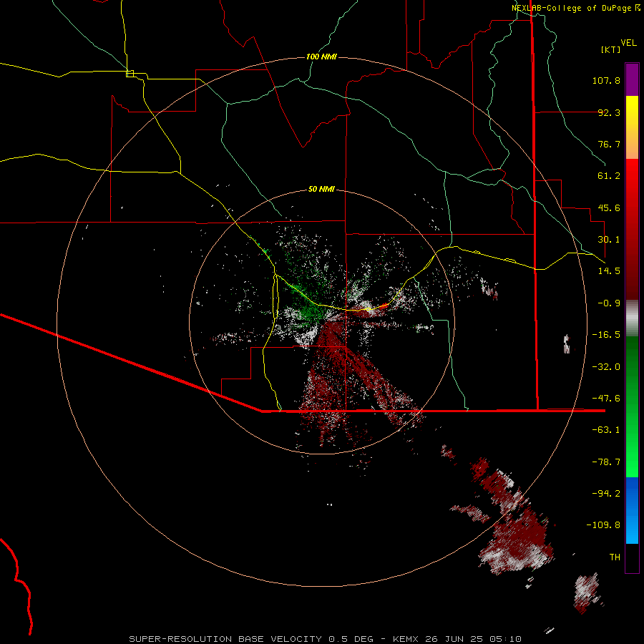Viewport: 644px width, 644px height.
Task: Select the -94.2 velocity scale value
Action: click(x=606, y=493)
